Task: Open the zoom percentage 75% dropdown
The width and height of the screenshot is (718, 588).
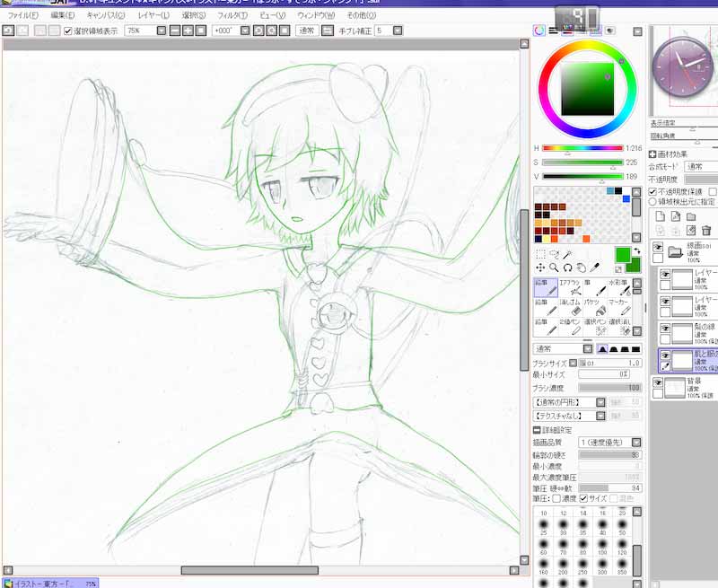Action: (x=162, y=31)
